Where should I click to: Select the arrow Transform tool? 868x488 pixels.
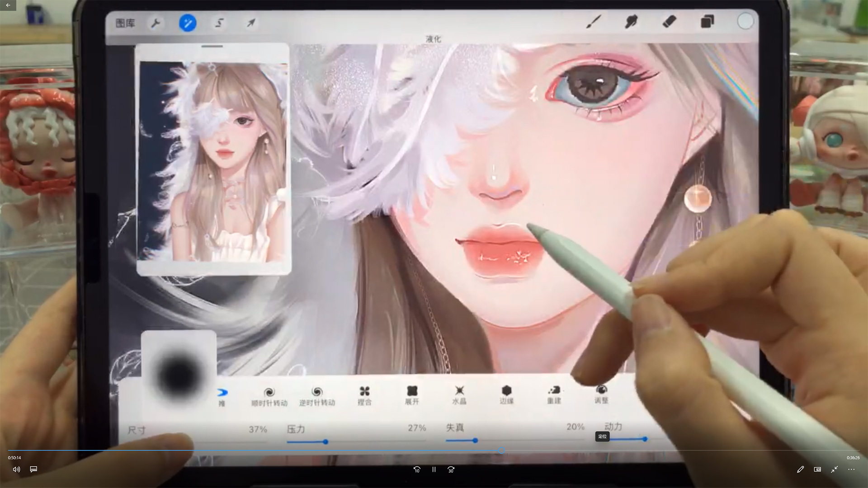[251, 23]
